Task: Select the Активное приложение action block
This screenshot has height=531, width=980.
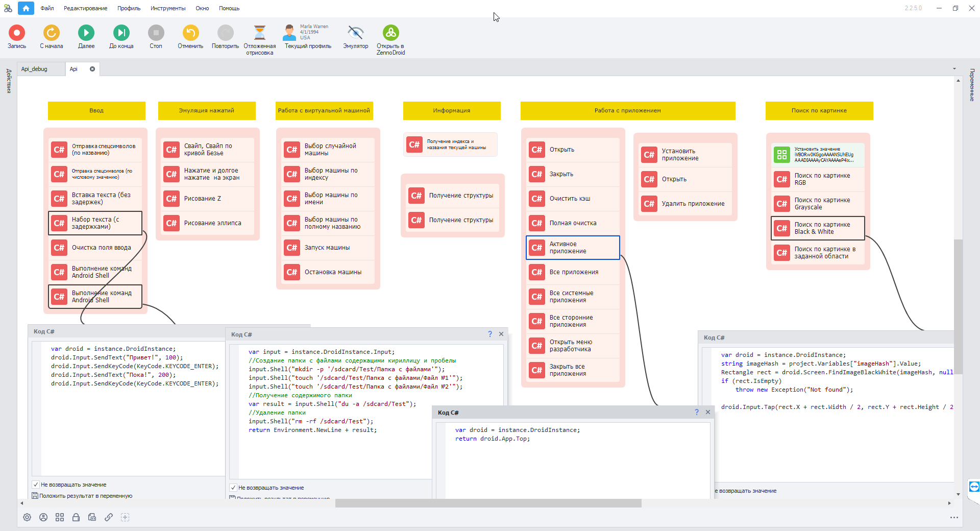Action: coord(573,248)
